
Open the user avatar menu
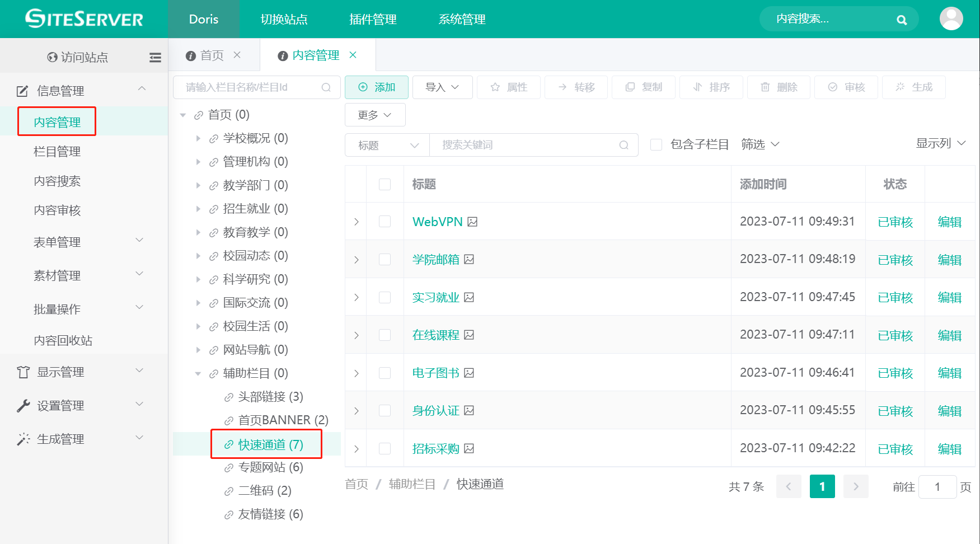(951, 18)
